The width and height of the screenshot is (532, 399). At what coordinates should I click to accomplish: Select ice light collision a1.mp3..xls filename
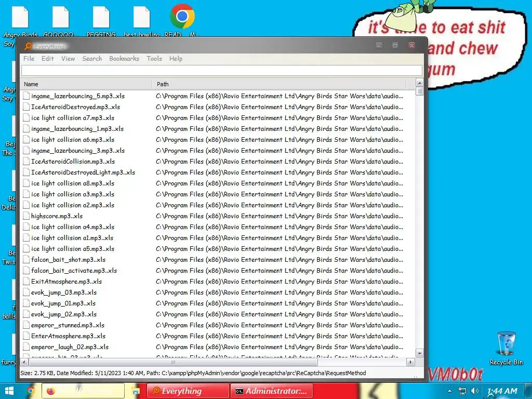pos(72,237)
